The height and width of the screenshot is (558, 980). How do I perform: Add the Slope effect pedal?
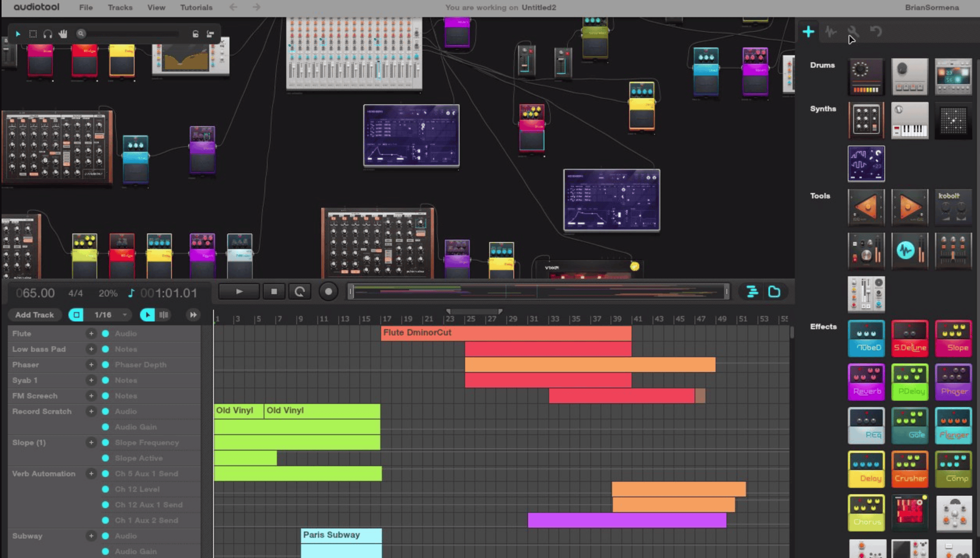pos(953,338)
